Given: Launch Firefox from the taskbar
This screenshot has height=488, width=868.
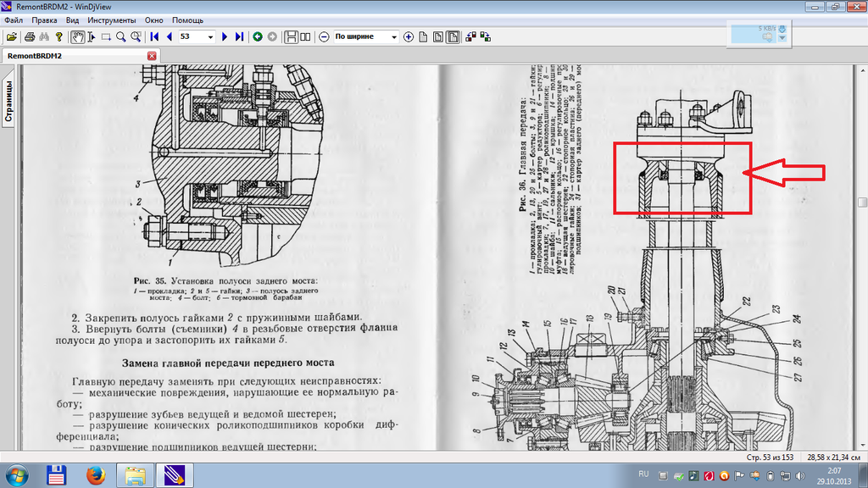Looking at the screenshot, I should 96,475.
